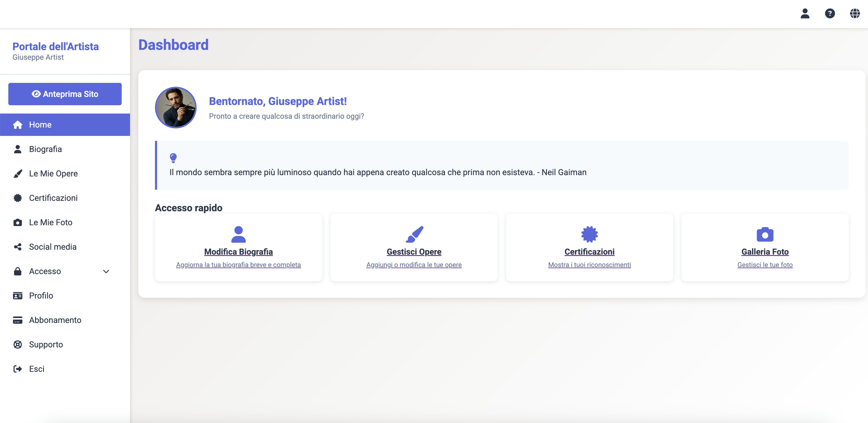868x423 pixels.
Task: Click the brush icon in Gestisci Opere card
Action: tap(414, 234)
